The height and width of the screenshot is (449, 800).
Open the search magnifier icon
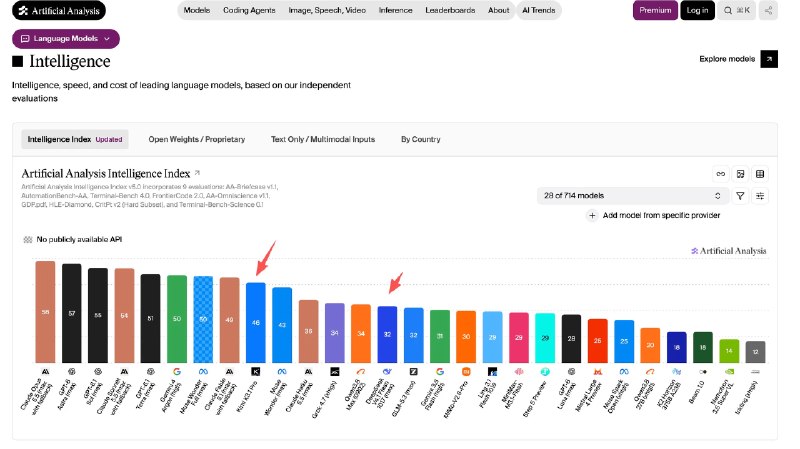[728, 10]
